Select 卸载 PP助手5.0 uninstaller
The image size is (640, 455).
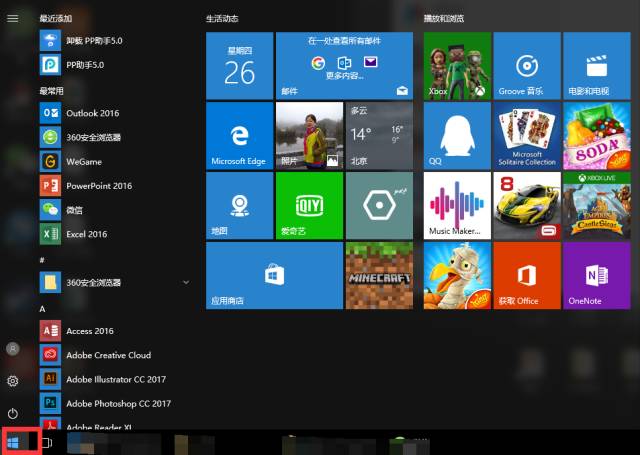(x=114, y=40)
